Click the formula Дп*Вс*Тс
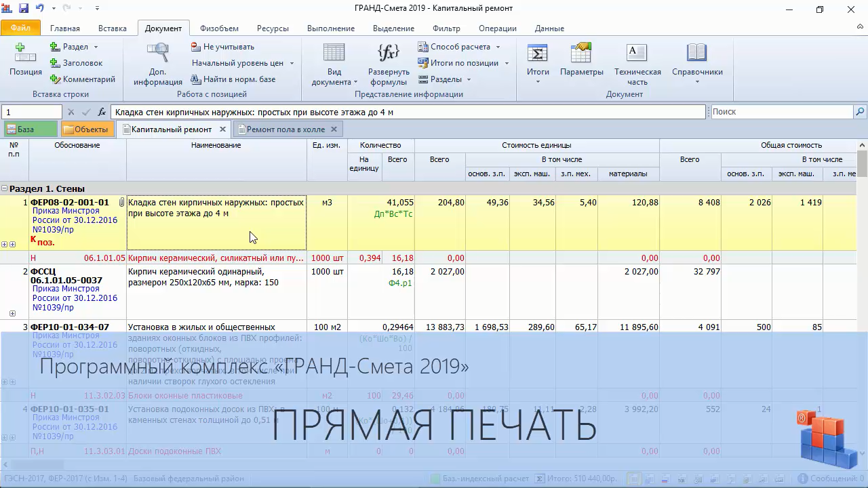This screenshot has height=488, width=868. (x=393, y=214)
